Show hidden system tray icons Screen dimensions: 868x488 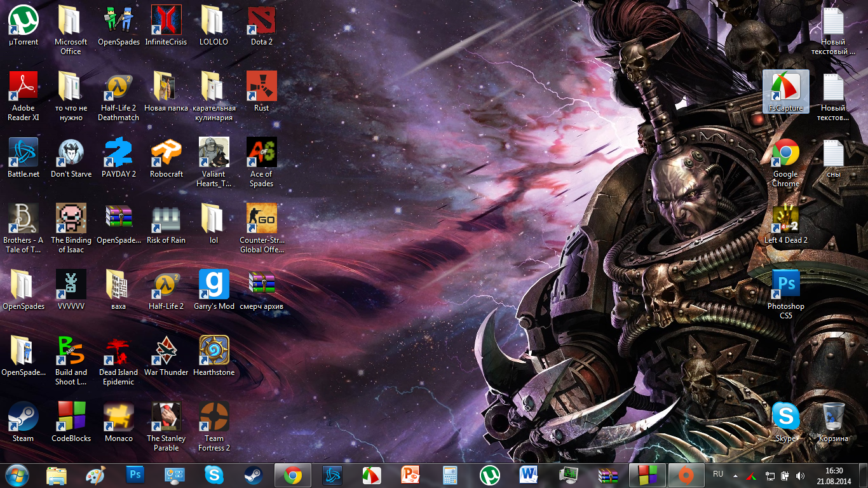tap(735, 475)
